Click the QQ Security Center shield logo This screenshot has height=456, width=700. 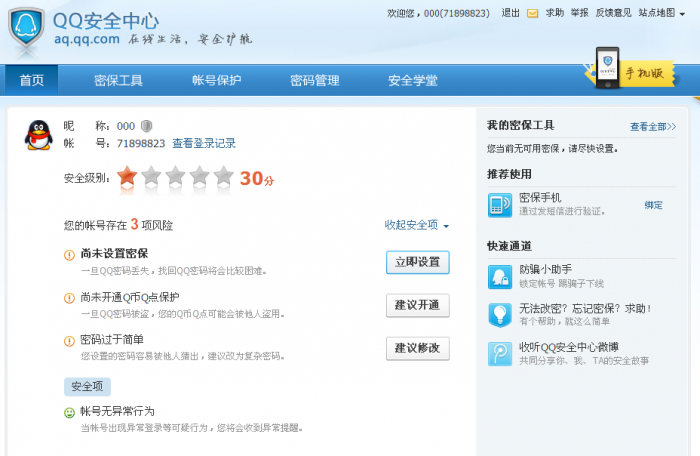click(x=26, y=28)
